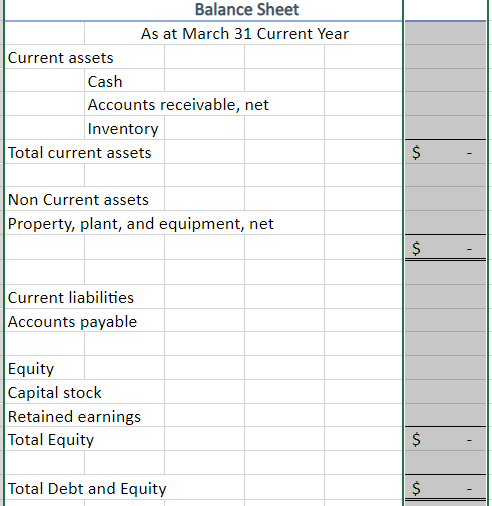The width and height of the screenshot is (492, 506).
Task: Select the 'Total current assets' label
Action: point(79,153)
